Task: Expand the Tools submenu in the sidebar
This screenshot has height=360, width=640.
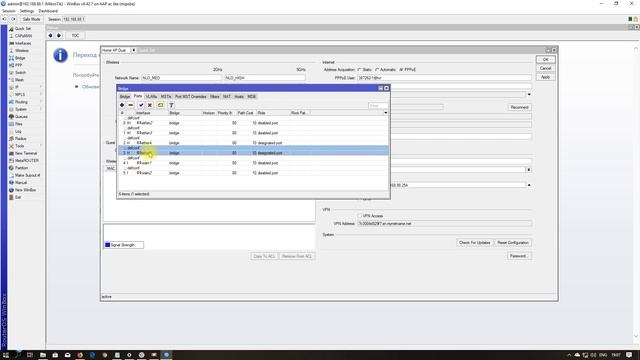Action: point(41,146)
